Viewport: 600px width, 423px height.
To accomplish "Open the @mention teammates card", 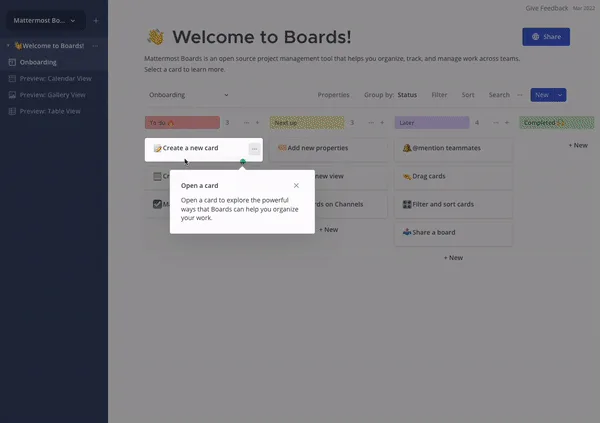I will (453, 148).
